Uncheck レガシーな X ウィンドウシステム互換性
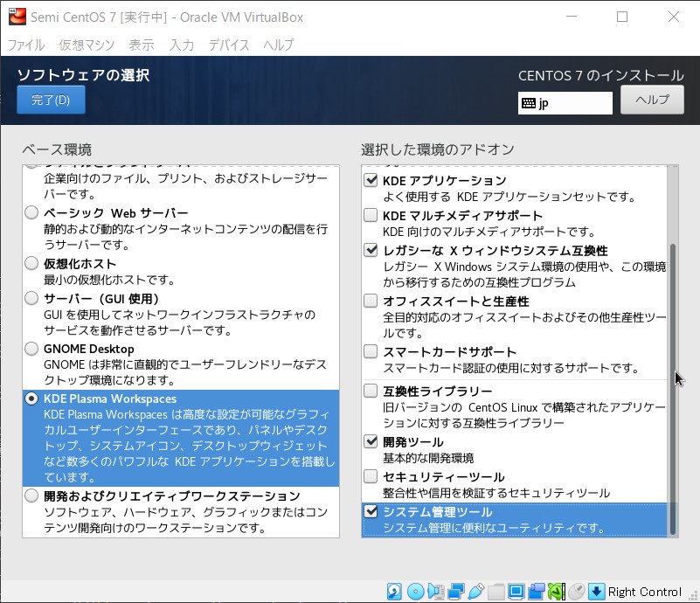Image resolution: width=700 pixels, height=603 pixels. pos(371,250)
